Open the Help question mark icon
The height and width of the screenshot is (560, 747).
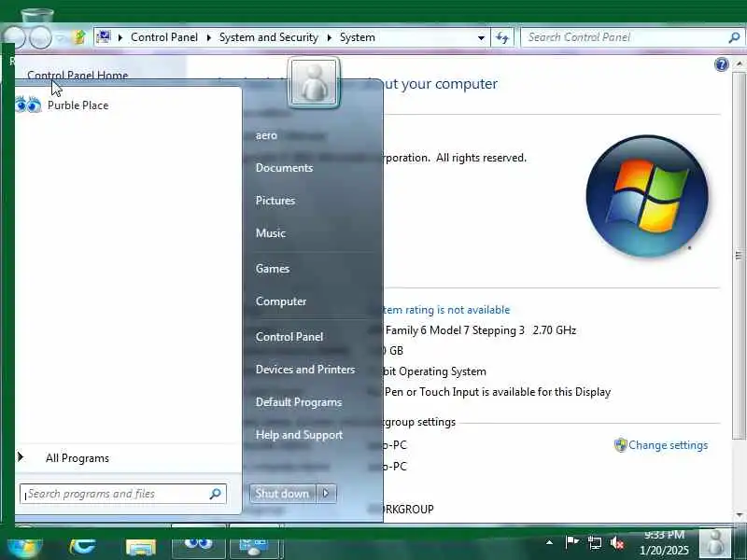[x=721, y=64]
